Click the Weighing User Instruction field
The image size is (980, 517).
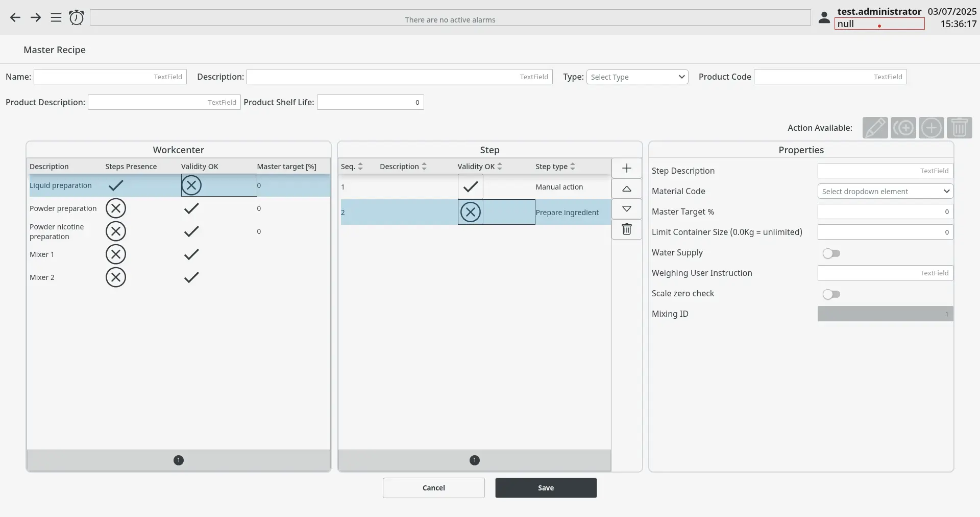point(885,273)
